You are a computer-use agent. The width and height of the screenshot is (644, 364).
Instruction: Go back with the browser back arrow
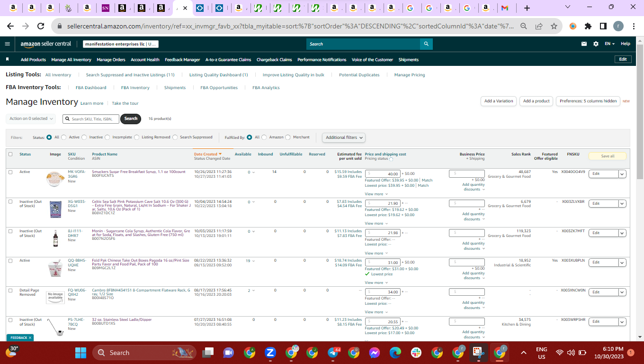pos(10,27)
